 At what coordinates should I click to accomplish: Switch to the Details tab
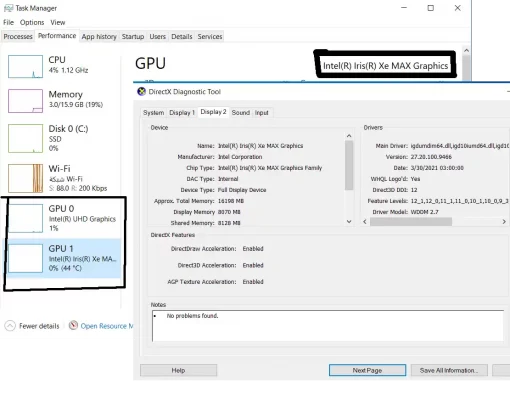pyautogui.click(x=182, y=36)
